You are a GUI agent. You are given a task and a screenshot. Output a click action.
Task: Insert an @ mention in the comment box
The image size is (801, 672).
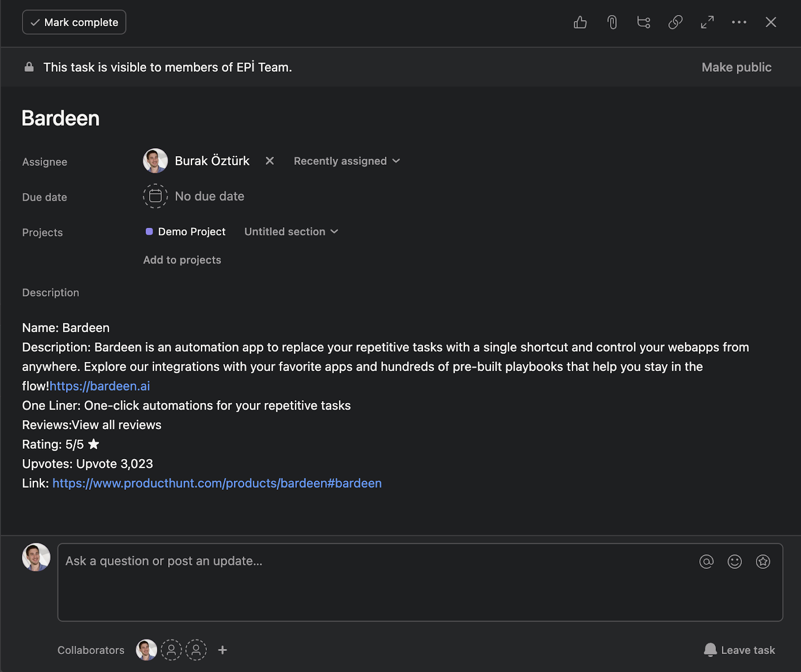(706, 561)
